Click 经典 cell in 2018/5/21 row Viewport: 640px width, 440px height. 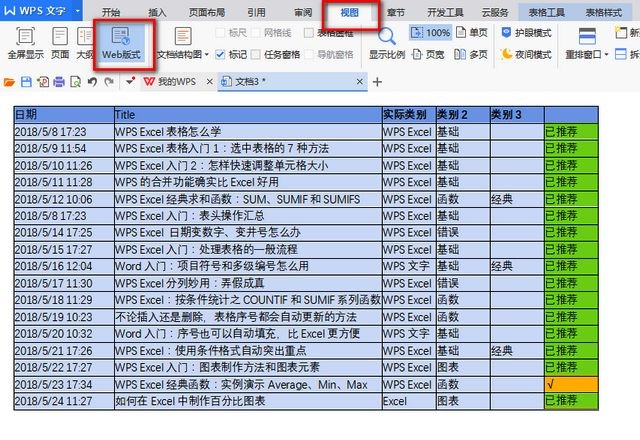[x=517, y=351]
